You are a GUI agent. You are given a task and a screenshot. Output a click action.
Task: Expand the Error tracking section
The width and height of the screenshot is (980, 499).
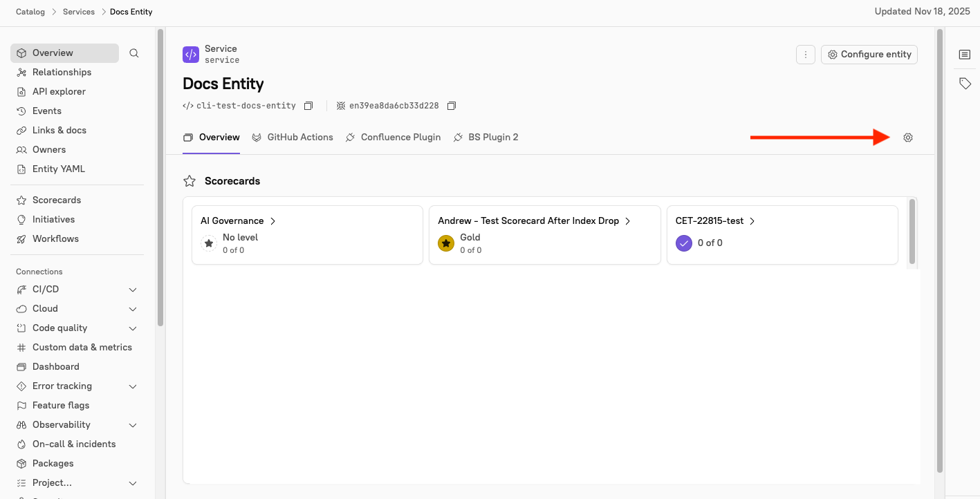click(133, 386)
